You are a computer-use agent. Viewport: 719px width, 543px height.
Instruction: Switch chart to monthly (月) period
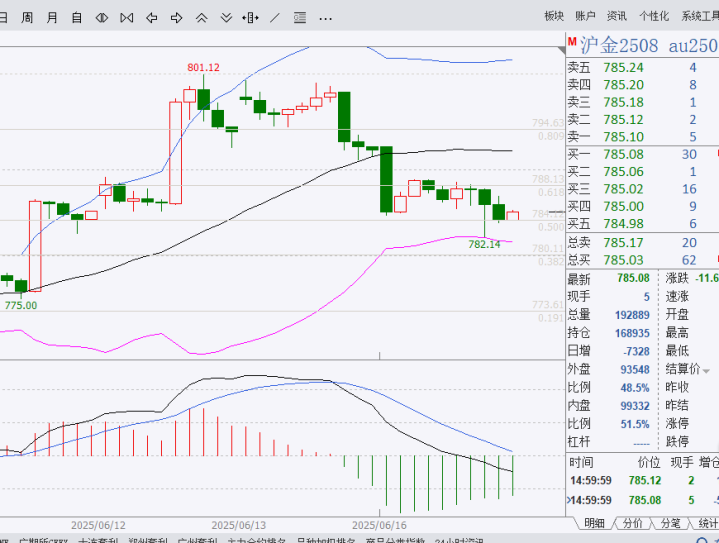[x=52, y=17]
